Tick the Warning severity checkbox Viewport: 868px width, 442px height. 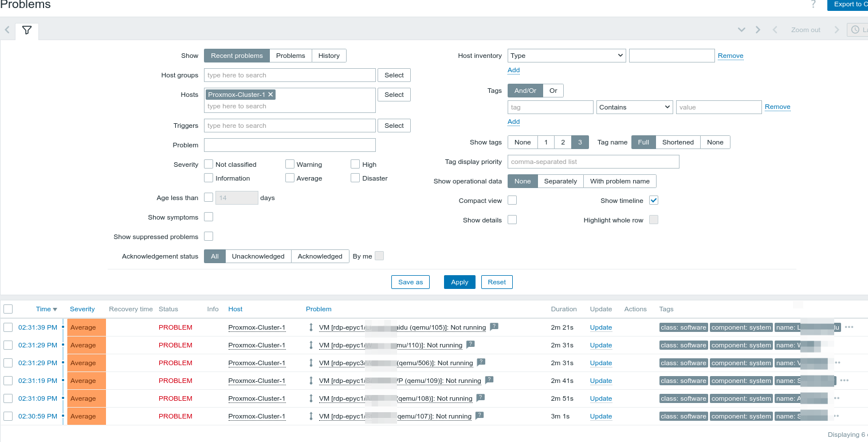tap(290, 164)
